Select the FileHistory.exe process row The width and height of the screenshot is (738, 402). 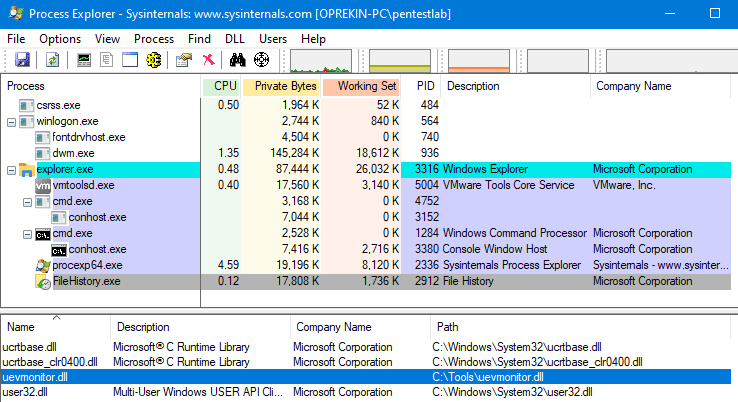86,282
